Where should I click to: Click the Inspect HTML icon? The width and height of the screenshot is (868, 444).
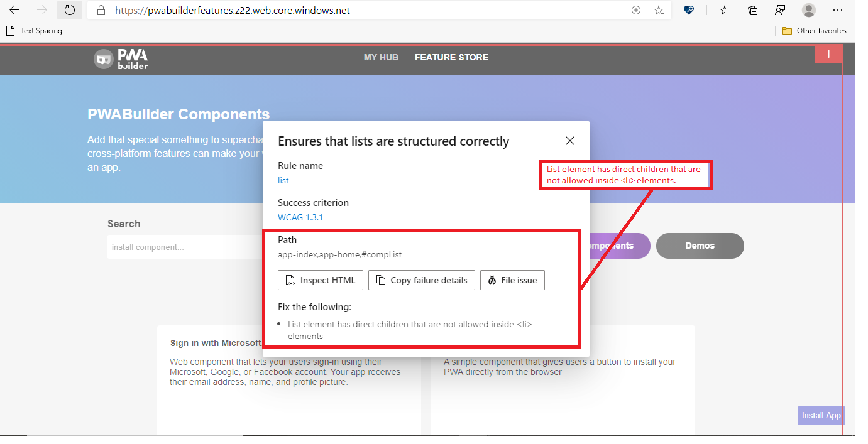coord(290,279)
